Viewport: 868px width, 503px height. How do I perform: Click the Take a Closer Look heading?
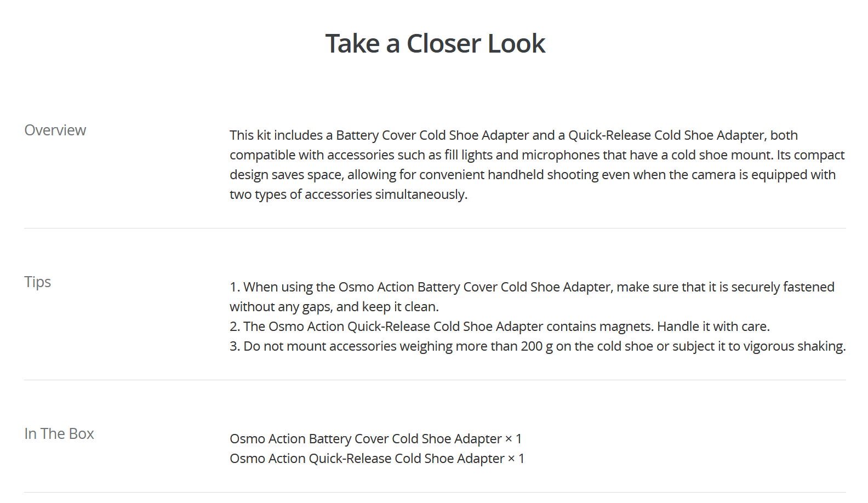[435, 43]
